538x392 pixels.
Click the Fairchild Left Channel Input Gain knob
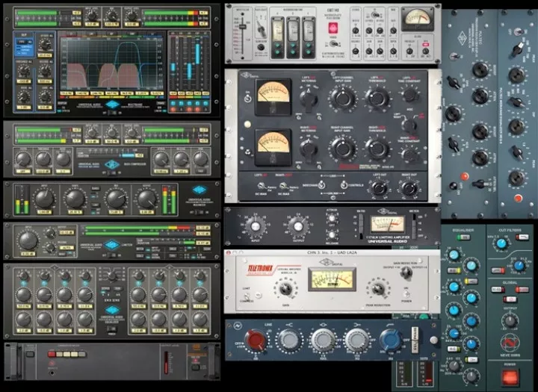pos(343,99)
